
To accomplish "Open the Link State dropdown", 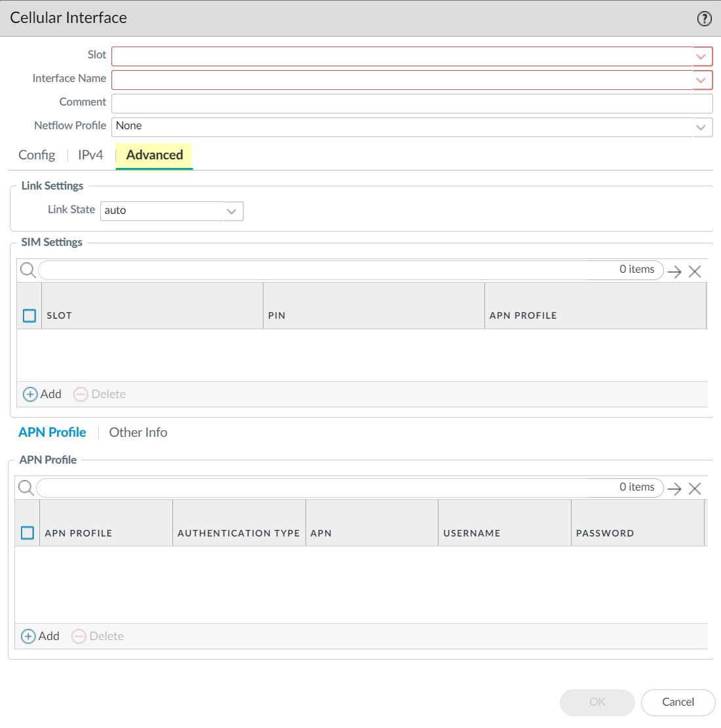I will (232, 211).
